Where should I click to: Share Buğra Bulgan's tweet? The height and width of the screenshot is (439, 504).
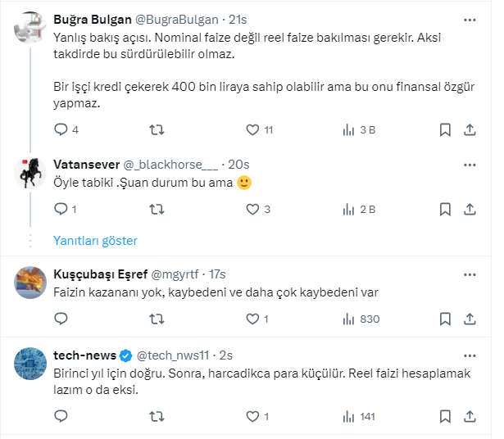tap(470, 129)
